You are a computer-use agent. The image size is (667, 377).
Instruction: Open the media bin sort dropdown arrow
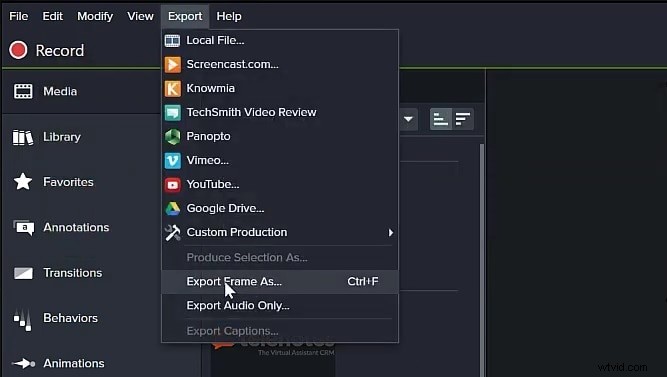(x=408, y=119)
